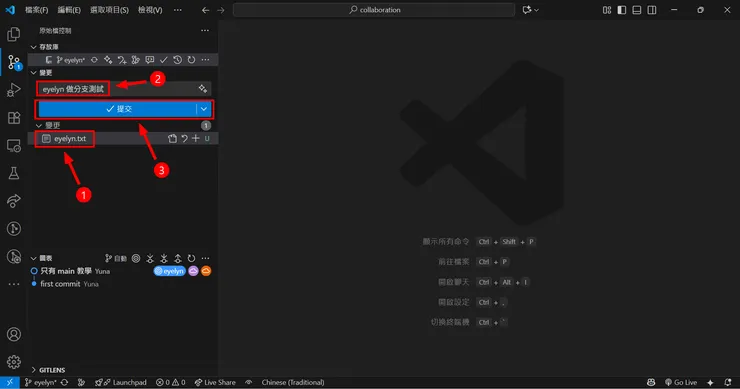Collapse the 圖表 graph section
740x389 pixels.
pos(34,258)
